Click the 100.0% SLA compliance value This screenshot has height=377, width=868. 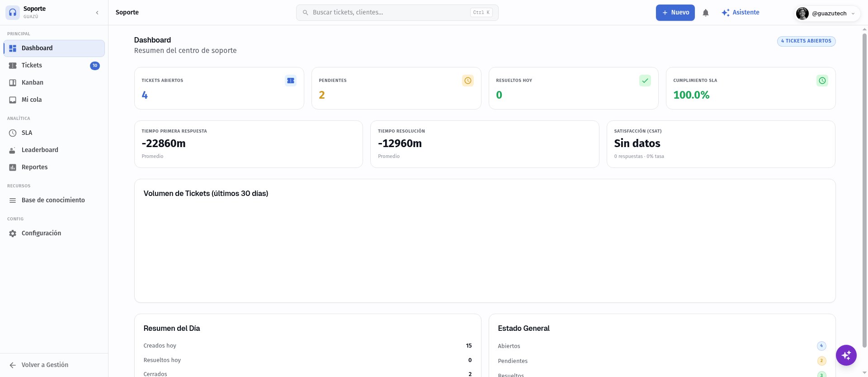[x=691, y=95]
